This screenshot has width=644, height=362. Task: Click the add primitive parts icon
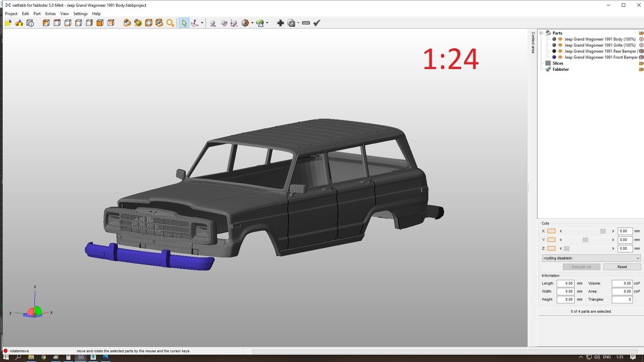click(x=19, y=23)
